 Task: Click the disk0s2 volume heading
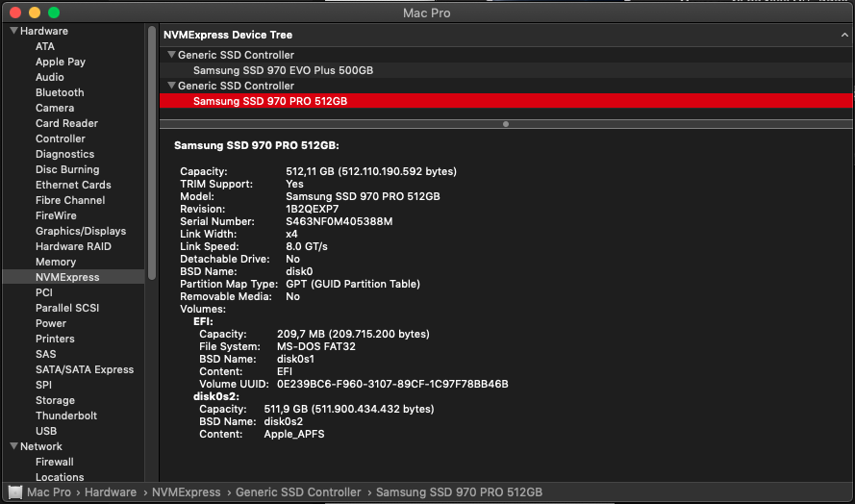coord(216,396)
